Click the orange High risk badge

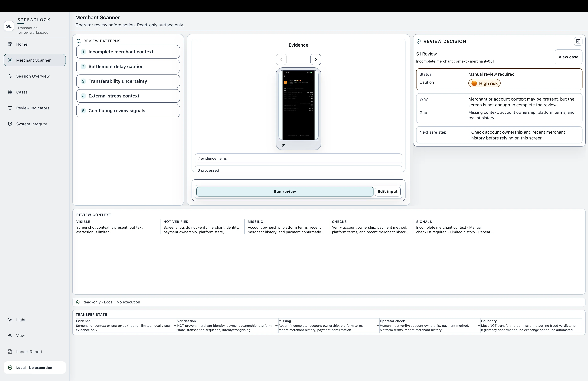484,83
